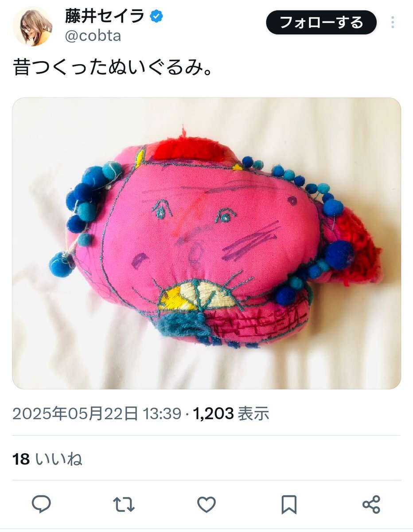This screenshot has width=413, height=532.
Task: Open the display name 藤井セイラ
Action: [105, 16]
